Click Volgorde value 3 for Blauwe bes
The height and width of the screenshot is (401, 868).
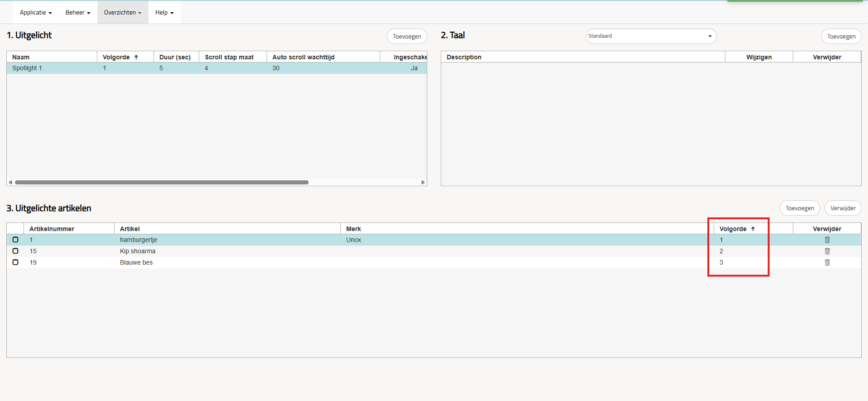coord(721,262)
